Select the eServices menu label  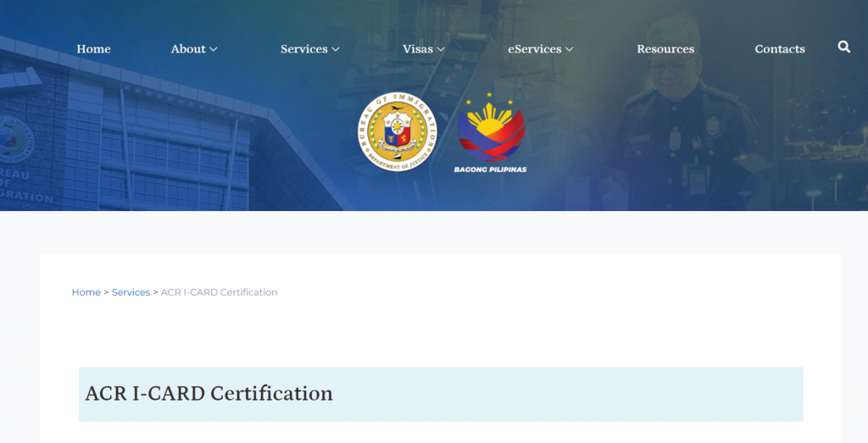click(x=535, y=49)
